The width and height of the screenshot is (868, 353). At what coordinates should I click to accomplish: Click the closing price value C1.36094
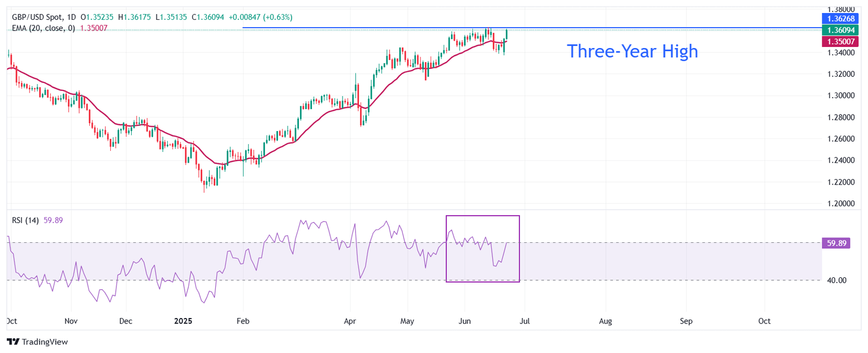(x=209, y=18)
